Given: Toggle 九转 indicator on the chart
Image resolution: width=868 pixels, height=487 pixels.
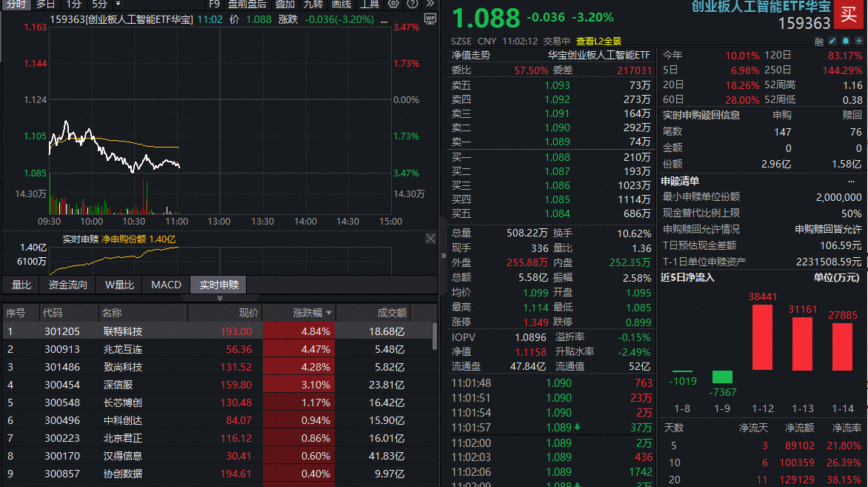Looking at the screenshot, I should coord(313,4).
